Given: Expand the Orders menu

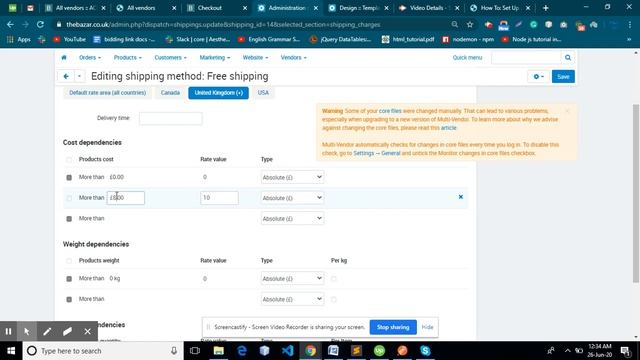Looking at the screenshot, I should tap(90, 58).
